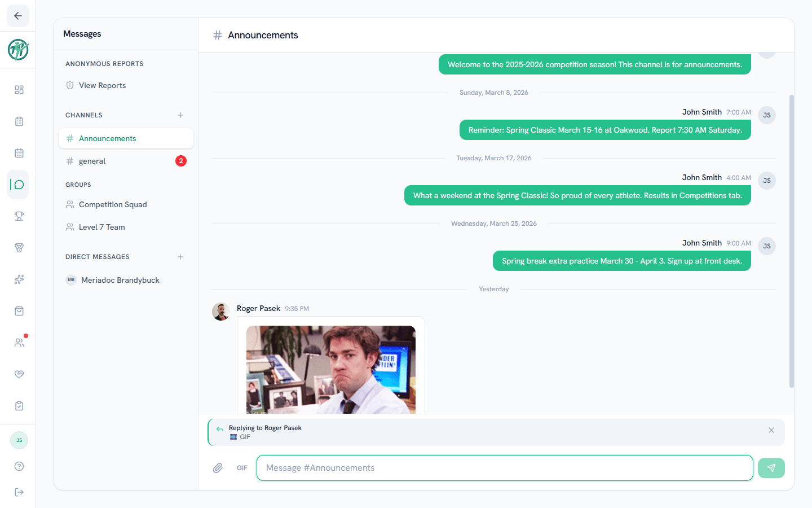The image size is (812, 508).
Task: Click the send message button
Action: 771,468
